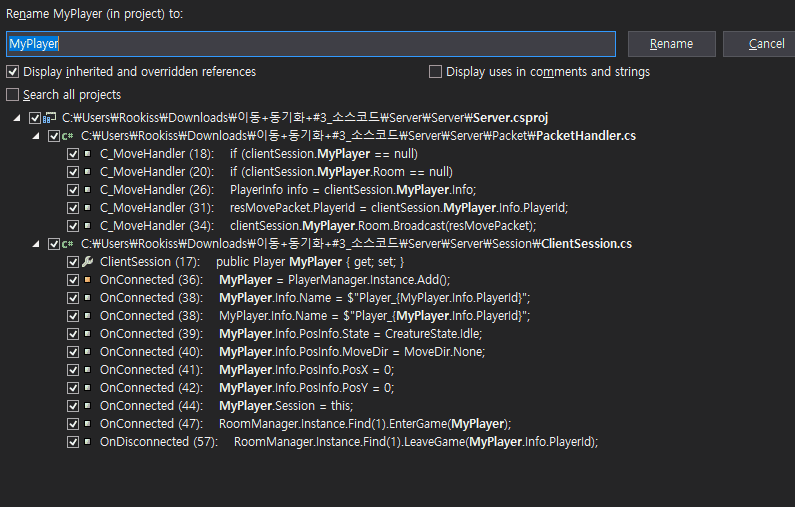Click the orange write-reference icon at OnConnected (36)
The width and height of the screenshot is (795, 507).
tap(88, 280)
